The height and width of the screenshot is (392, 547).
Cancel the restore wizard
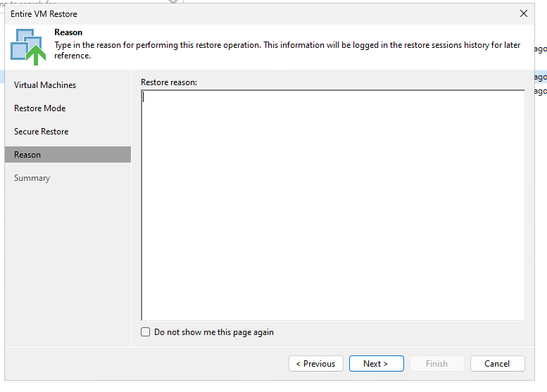coord(497,363)
